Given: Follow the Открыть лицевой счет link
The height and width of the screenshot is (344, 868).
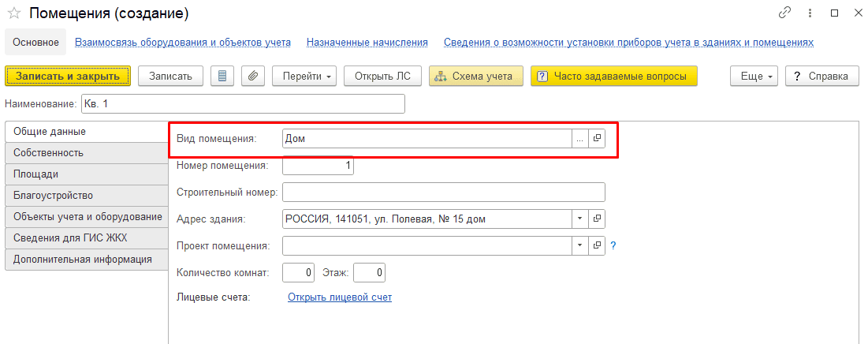Looking at the screenshot, I should [x=340, y=297].
